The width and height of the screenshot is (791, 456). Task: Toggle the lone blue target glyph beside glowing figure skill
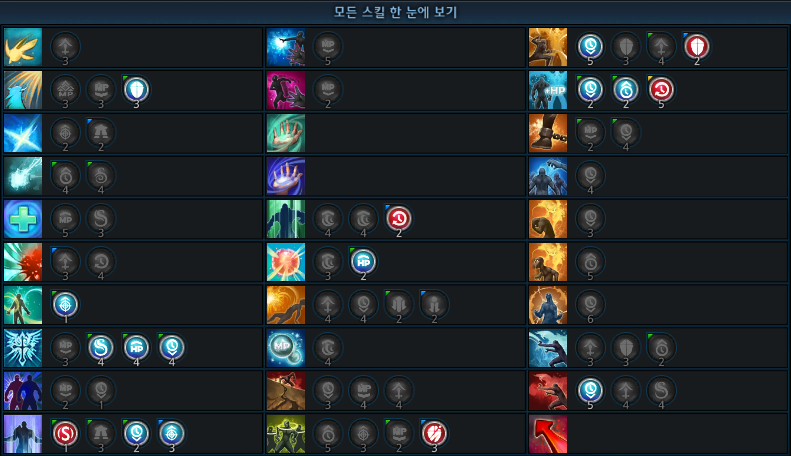[x=65, y=304]
